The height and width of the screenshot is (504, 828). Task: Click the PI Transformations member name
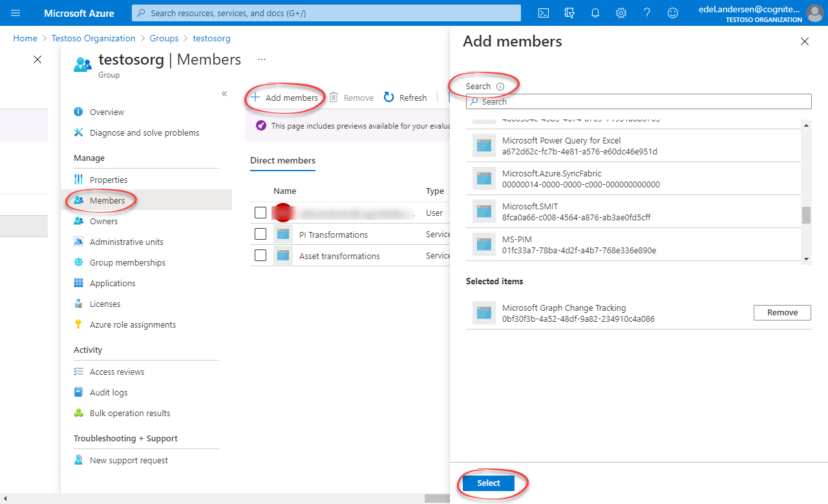coord(334,235)
